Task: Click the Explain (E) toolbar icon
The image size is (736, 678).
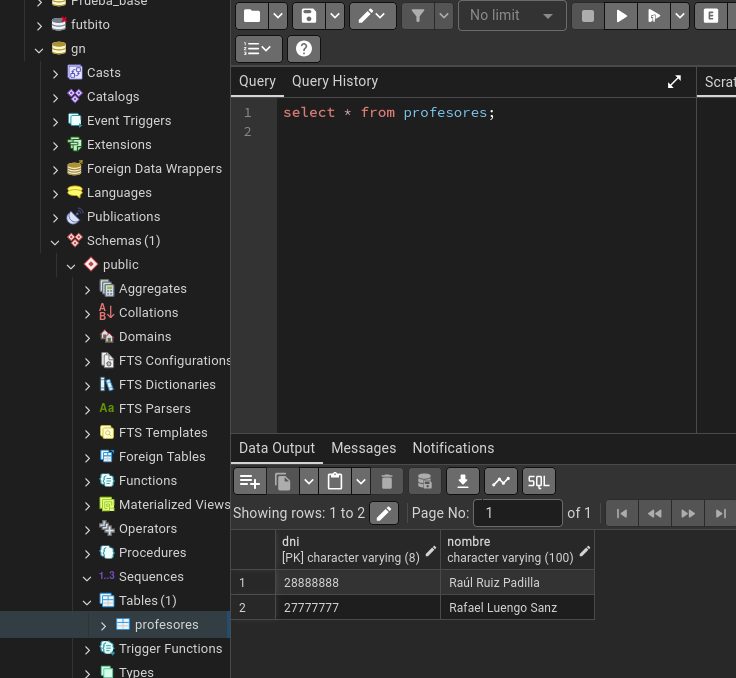Action: click(710, 16)
